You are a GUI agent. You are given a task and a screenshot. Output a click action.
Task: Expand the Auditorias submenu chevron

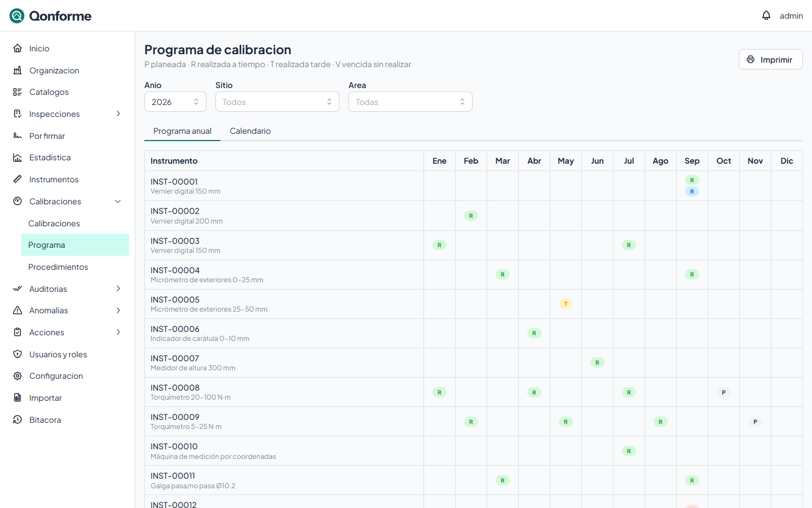(x=118, y=289)
